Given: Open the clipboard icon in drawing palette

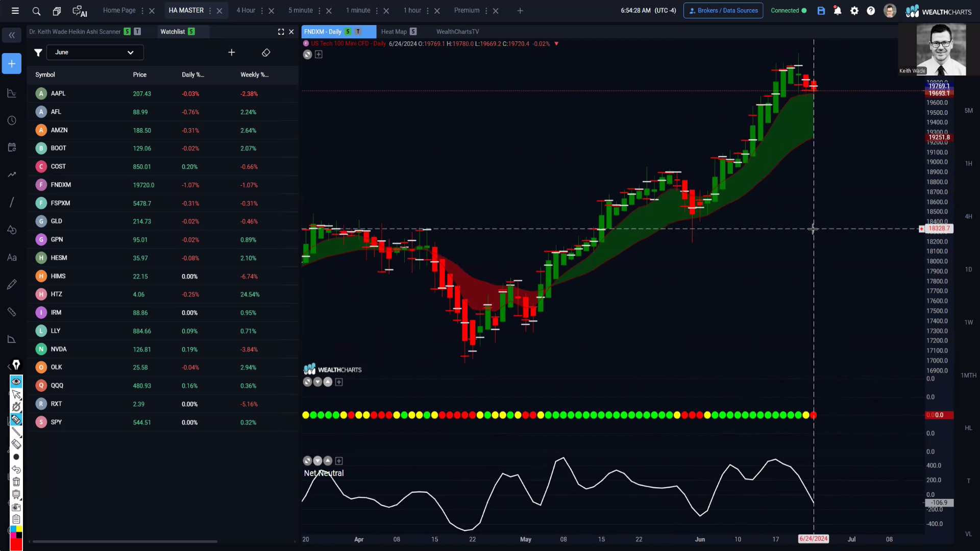Looking at the screenshot, I should click(x=16, y=519).
